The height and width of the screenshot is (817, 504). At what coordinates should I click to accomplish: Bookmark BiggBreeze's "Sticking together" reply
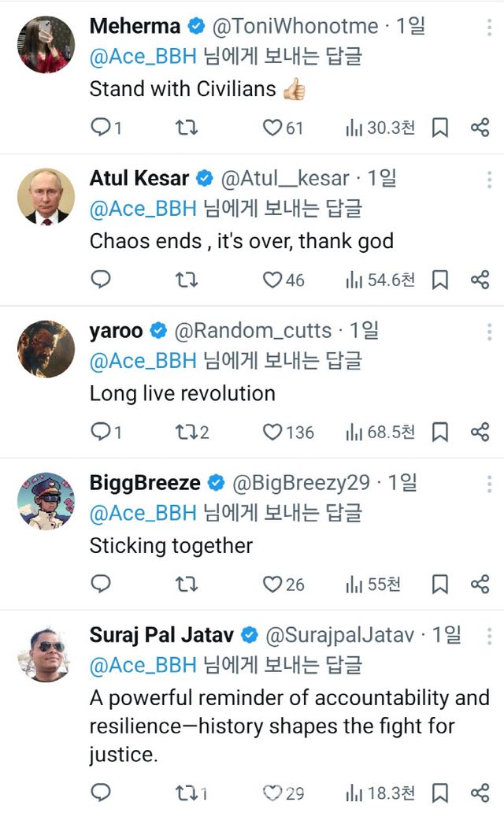(x=440, y=584)
